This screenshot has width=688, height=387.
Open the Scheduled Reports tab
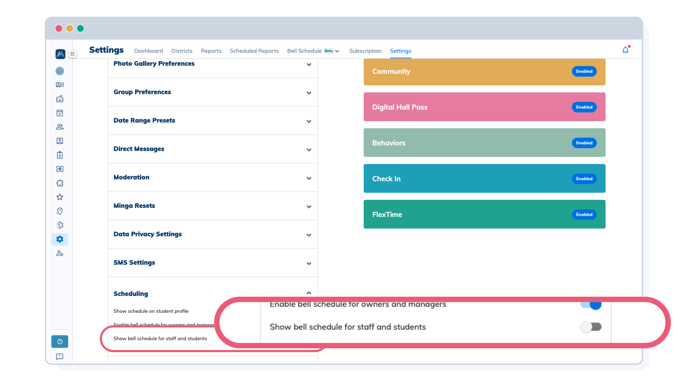[x=254, y=51]
